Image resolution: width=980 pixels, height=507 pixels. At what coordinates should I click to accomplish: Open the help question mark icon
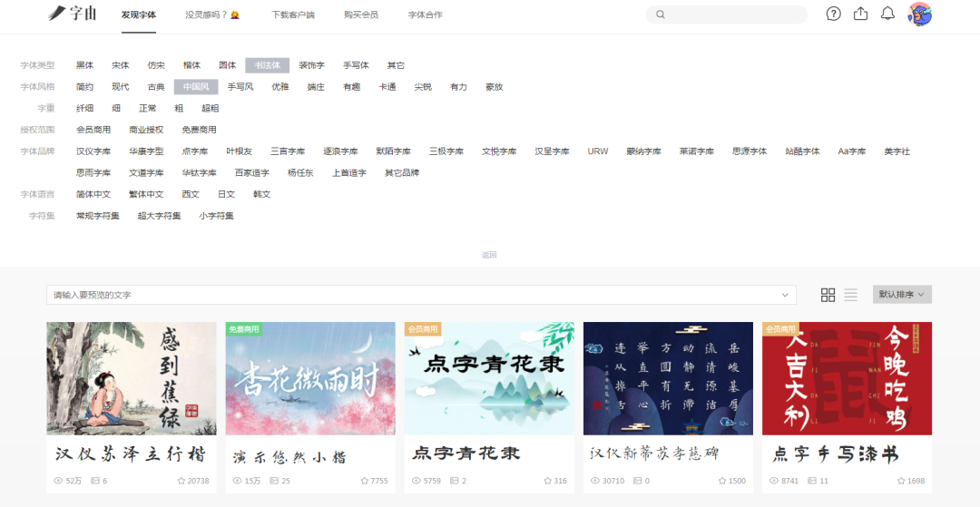834,14
